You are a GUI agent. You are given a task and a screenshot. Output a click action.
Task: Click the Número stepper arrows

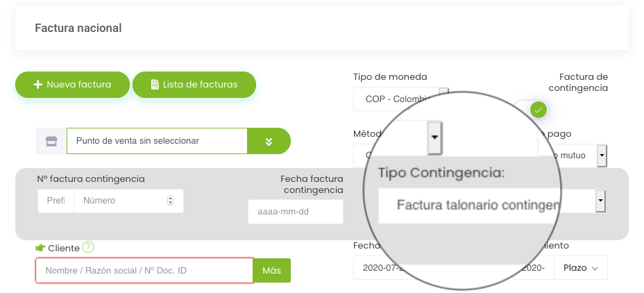click(170, 201)
